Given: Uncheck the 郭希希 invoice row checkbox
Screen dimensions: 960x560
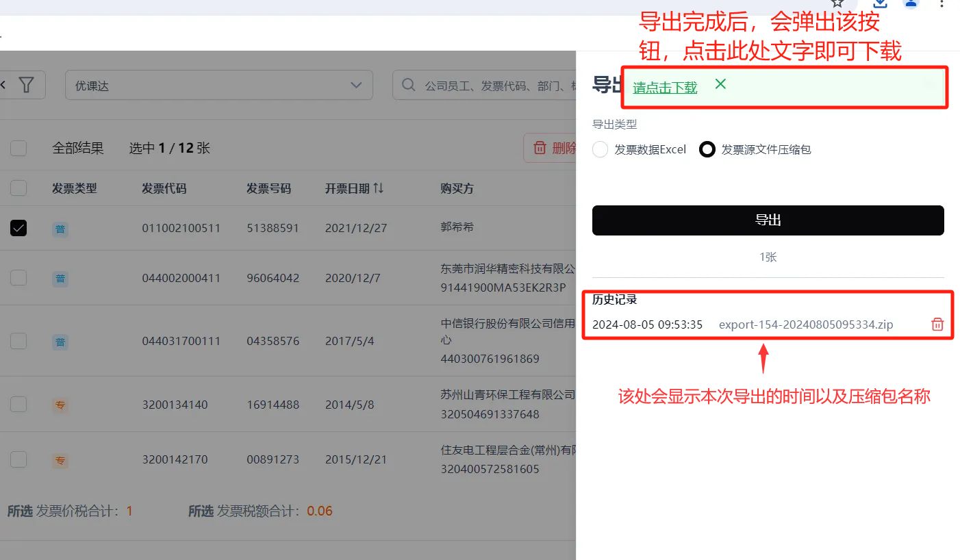Looking at the screenshot, I should point(18,228).
